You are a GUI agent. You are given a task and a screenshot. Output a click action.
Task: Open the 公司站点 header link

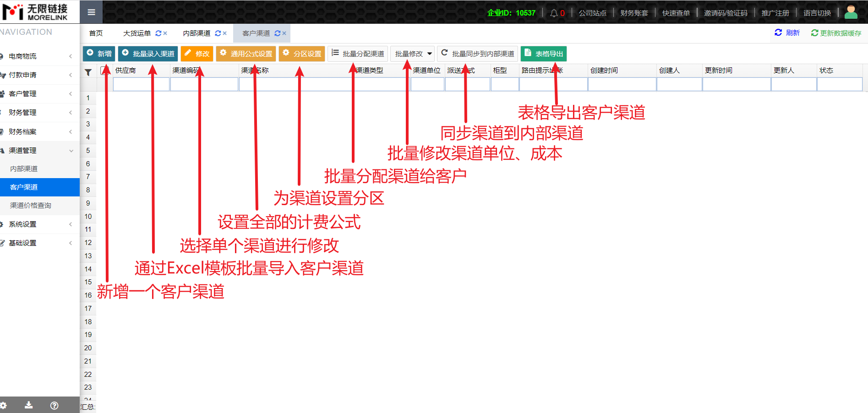tap(592, 13)
